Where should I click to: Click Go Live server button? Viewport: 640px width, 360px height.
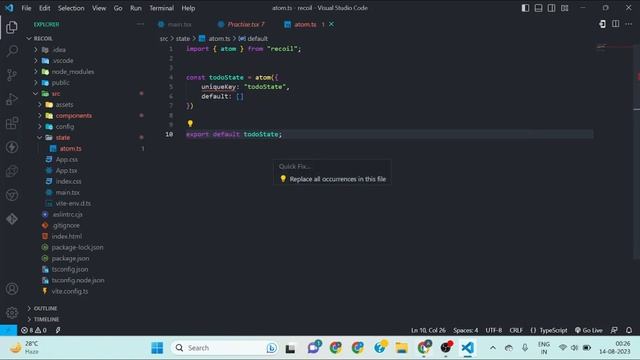(x=589, y=330)
